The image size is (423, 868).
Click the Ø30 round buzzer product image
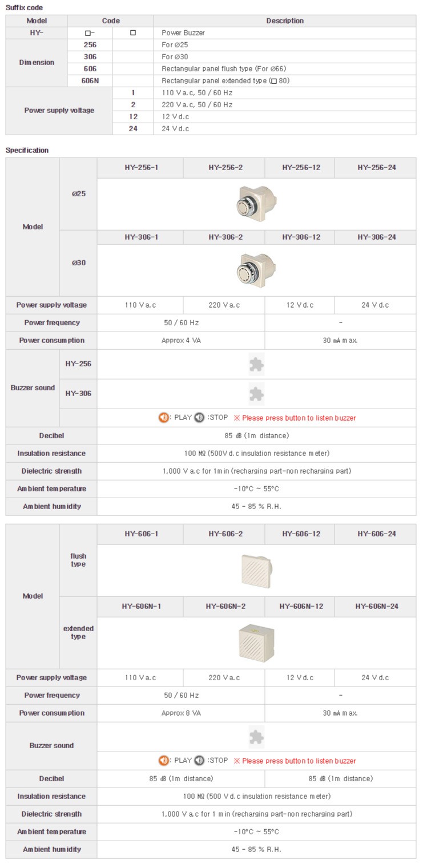pyautogui.click(x=256, y=269)
